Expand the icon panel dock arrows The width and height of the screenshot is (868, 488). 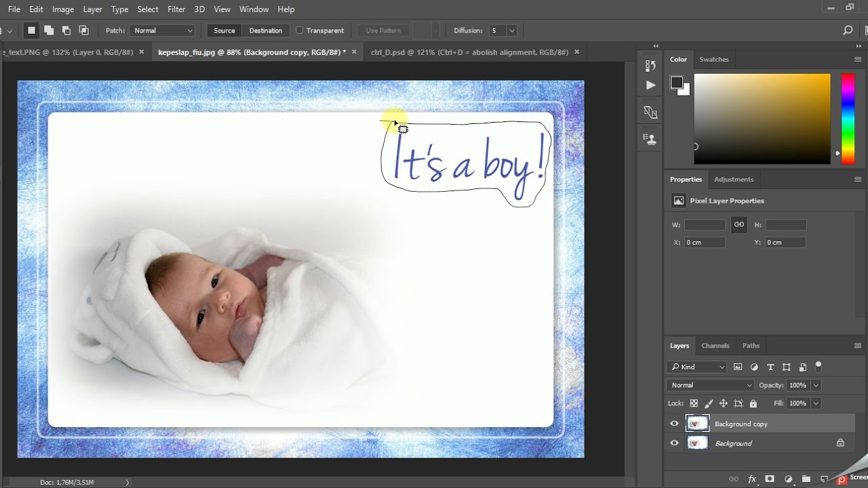tap(656, 46)
